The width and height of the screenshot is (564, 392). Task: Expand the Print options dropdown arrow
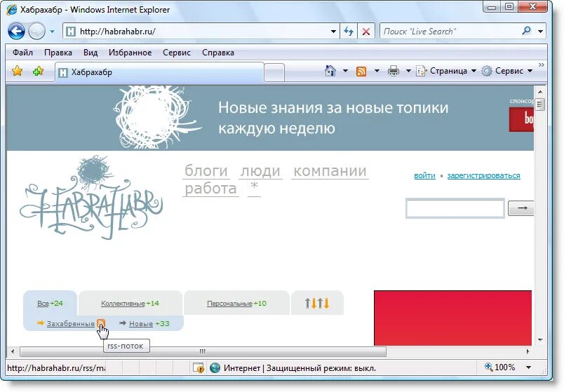[408, 71]
